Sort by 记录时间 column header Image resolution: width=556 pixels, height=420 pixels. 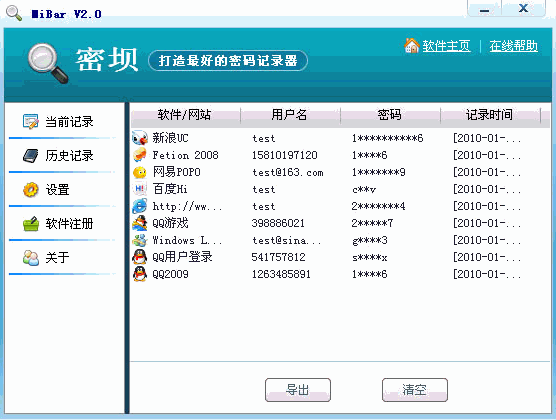490,115
